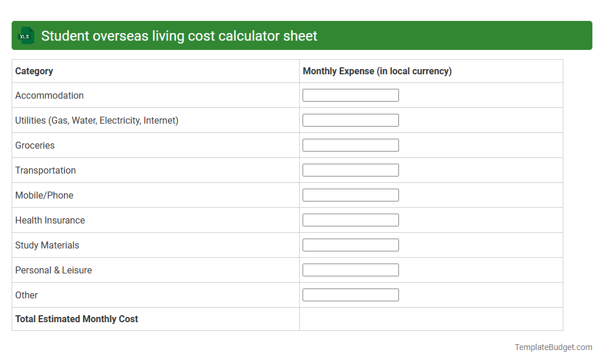Image resolution: width=604 pixels, height=364 pixels.
Task: Click the Monthly Expense column header
Action: pyautogui.click(x=377, y=71)
